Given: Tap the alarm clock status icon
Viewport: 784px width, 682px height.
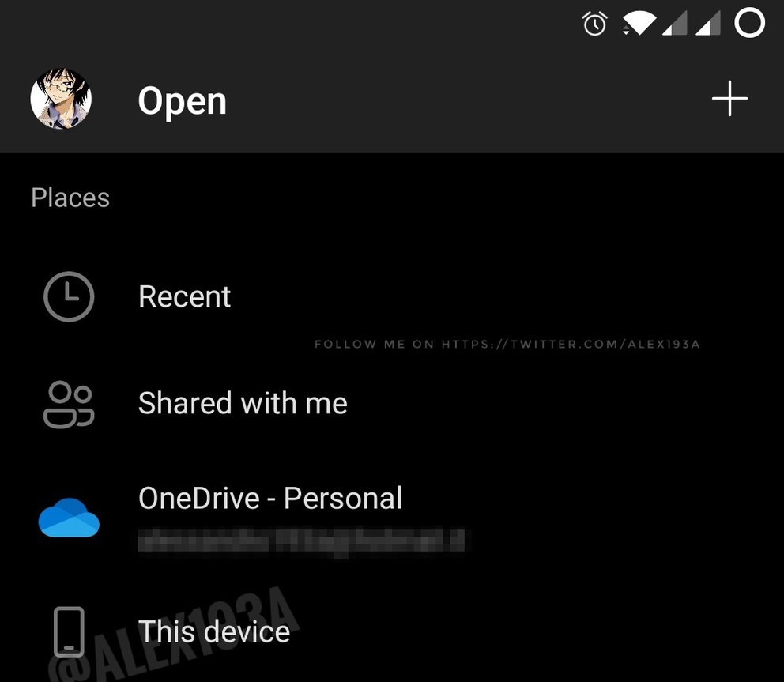Looking at the screenshot, I should (x=594, y=24).
